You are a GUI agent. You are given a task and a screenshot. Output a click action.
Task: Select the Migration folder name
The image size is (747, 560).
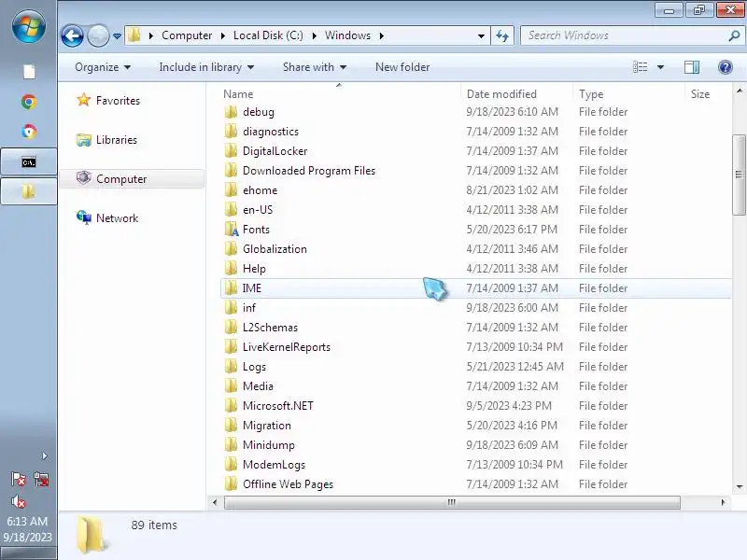point(267,426)
